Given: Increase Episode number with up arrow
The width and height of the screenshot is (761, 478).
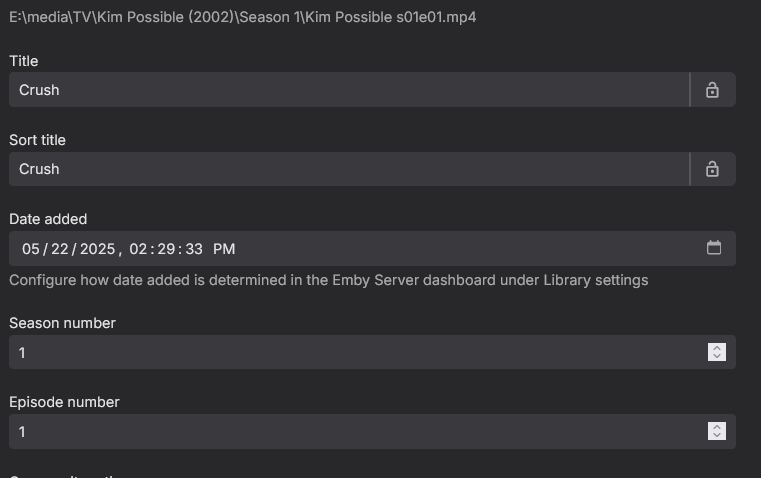Looking at the screenshot, I should point(716,426).
